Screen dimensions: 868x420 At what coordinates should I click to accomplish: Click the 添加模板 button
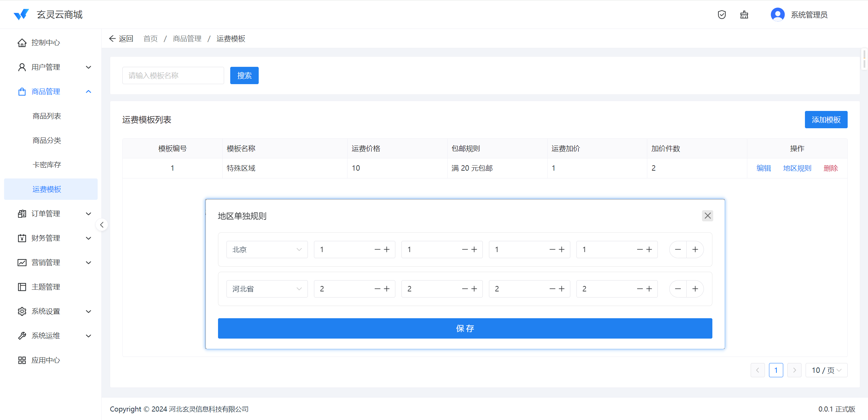tap(826, 120)
